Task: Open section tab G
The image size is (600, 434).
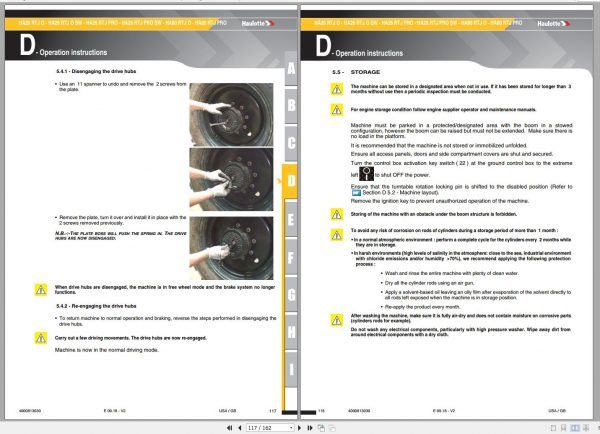Action: 291,294
